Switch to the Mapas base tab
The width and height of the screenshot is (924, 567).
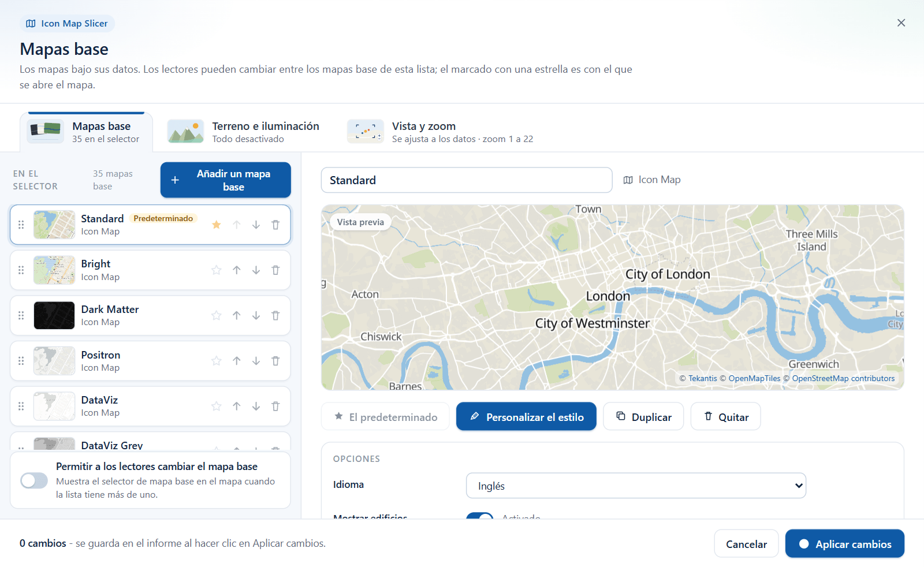point(87,132)
